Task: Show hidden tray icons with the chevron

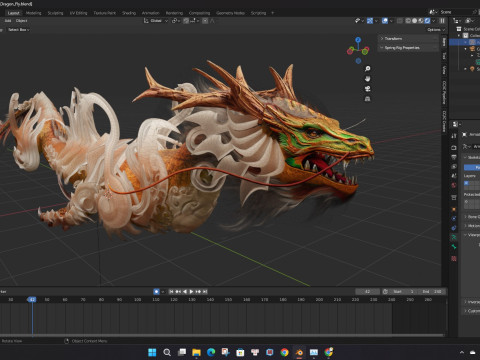Action: point(462,352)
